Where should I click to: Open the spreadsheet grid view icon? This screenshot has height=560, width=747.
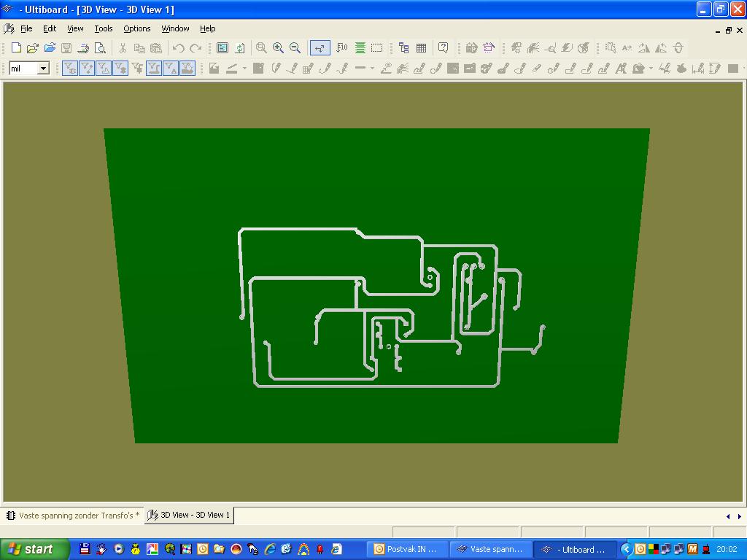421,48
